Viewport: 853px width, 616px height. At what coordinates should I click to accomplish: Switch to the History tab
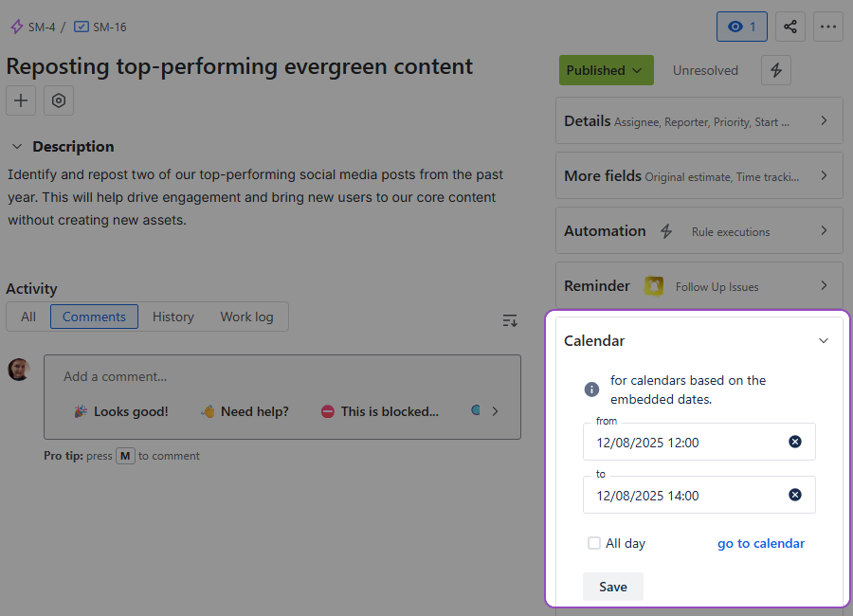pyautogui.click(x=172, y=317)
